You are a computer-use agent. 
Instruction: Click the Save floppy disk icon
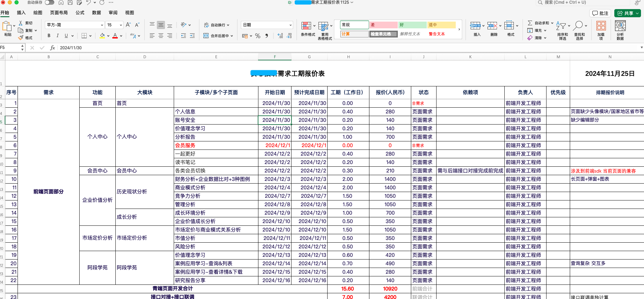click(x=70, y=3)
